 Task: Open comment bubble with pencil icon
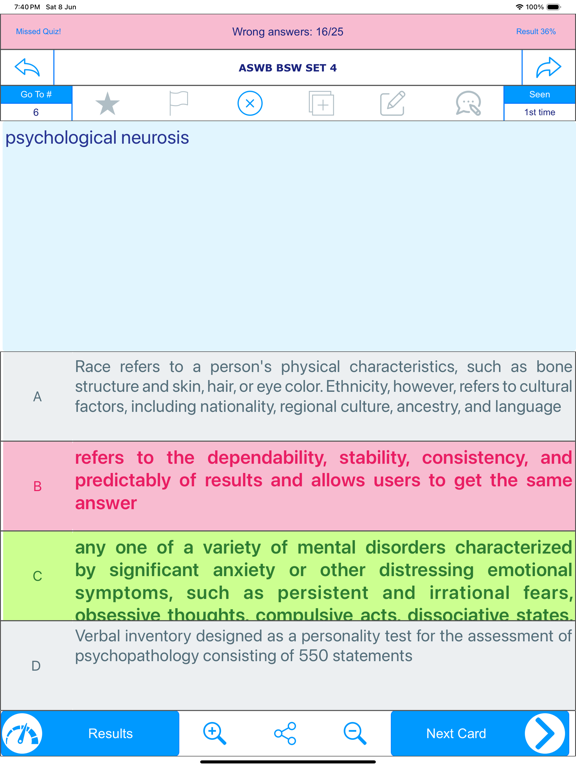click(x=468, y=103)
